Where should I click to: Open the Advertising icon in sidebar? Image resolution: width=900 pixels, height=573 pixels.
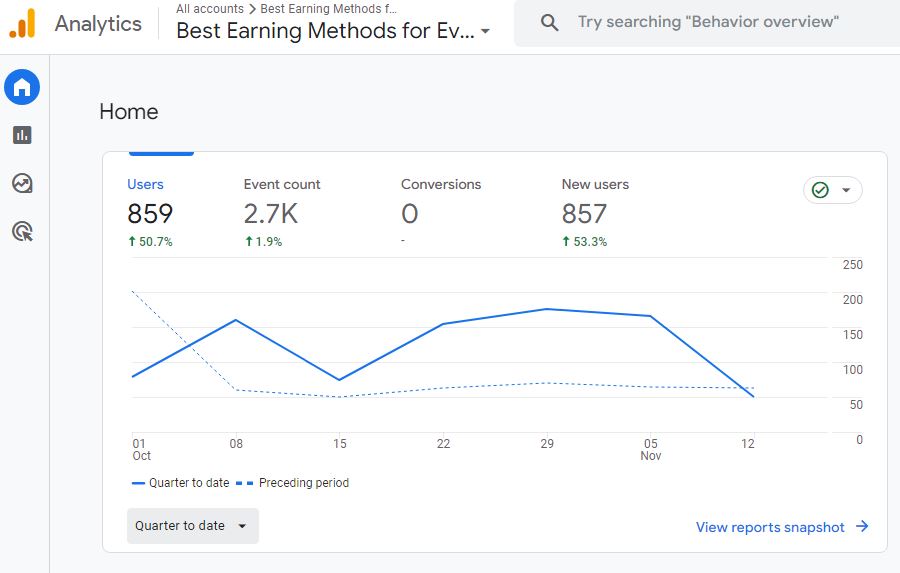[x=22, y=232]
